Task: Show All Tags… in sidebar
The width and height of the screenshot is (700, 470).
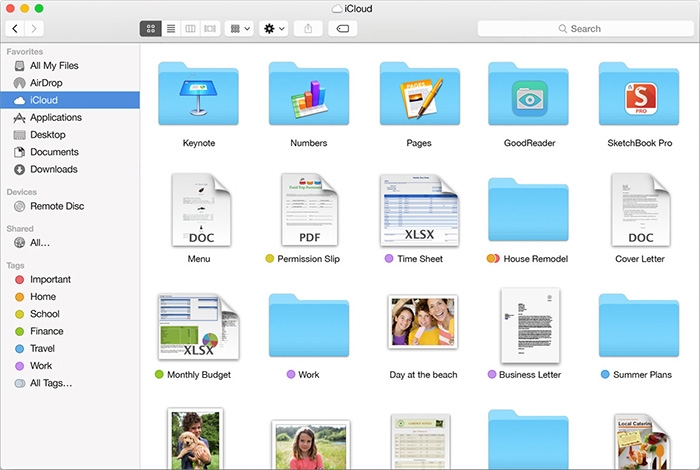Action: coord(70,383)
